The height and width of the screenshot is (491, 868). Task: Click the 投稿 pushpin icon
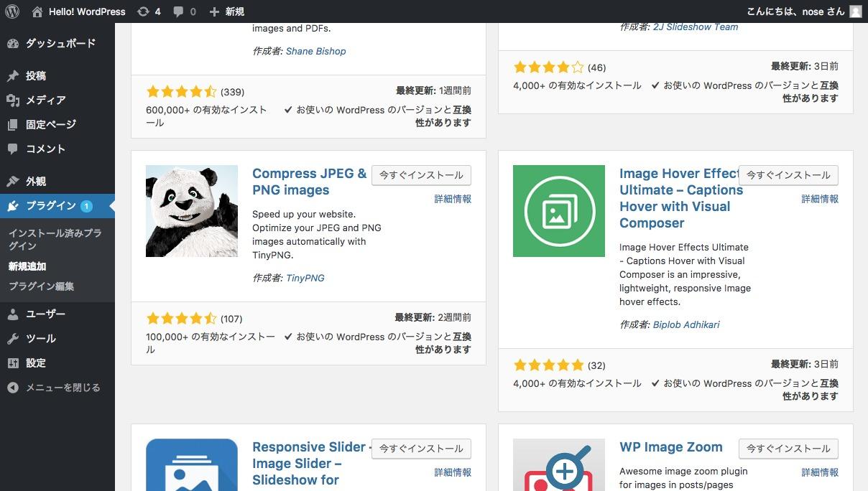point(13,76)
